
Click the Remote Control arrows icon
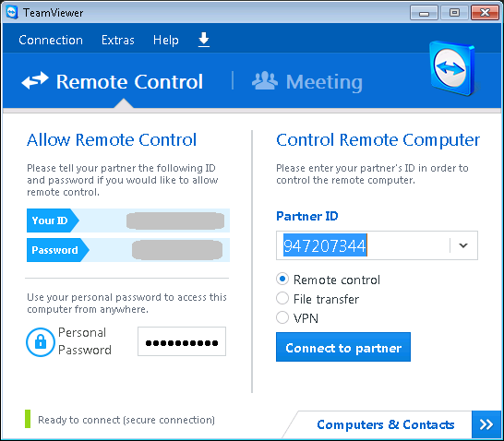pyautogui.click(x=35, y=80)
